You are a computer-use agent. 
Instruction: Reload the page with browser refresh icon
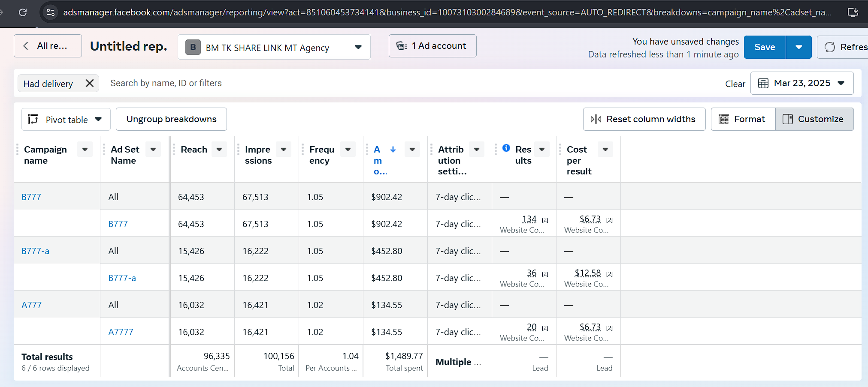tap(23, 12)
